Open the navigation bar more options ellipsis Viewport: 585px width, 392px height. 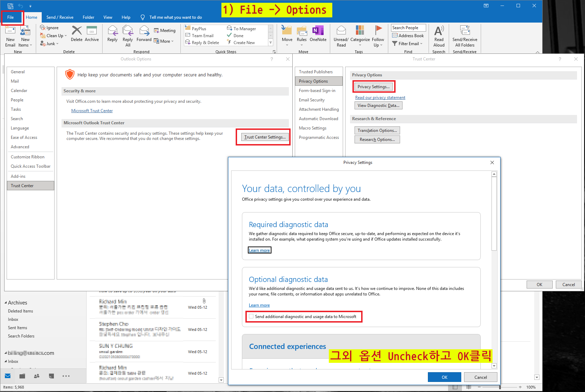tap(66, 376)
